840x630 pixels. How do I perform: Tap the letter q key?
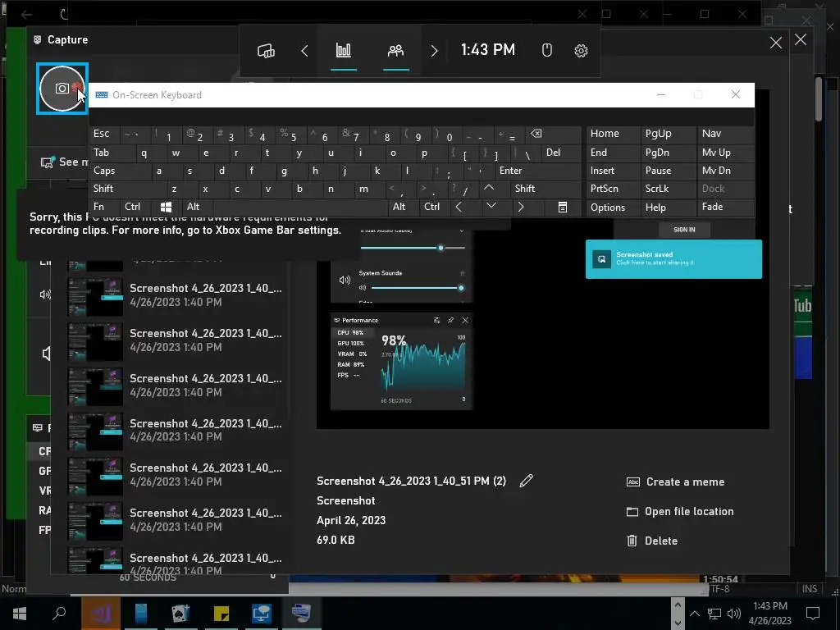coord(144,153)
